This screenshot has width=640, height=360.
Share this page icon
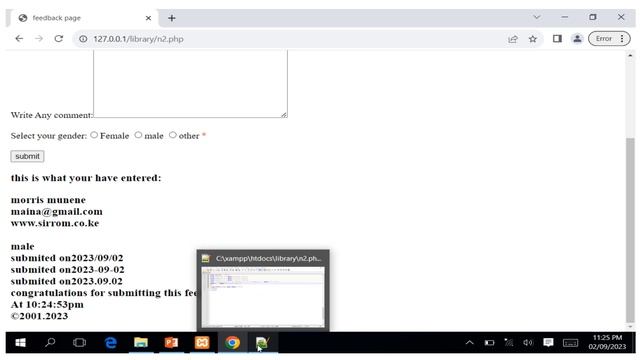click(x=513, y=39)
